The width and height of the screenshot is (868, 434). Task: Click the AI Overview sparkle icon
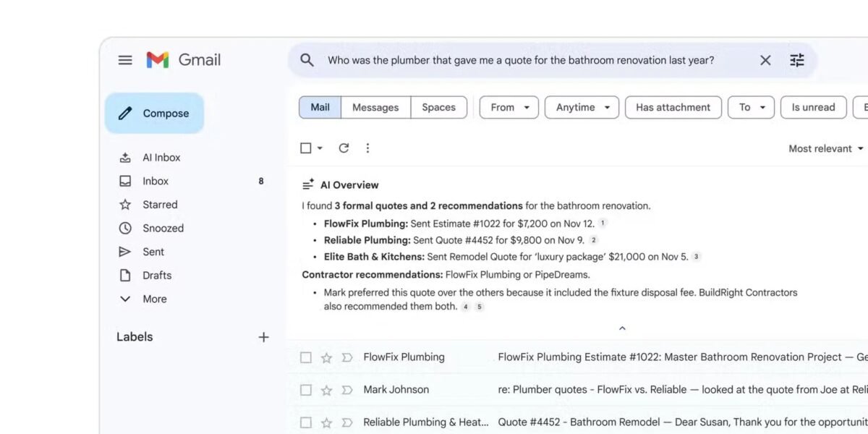click(x=308, y=184)
